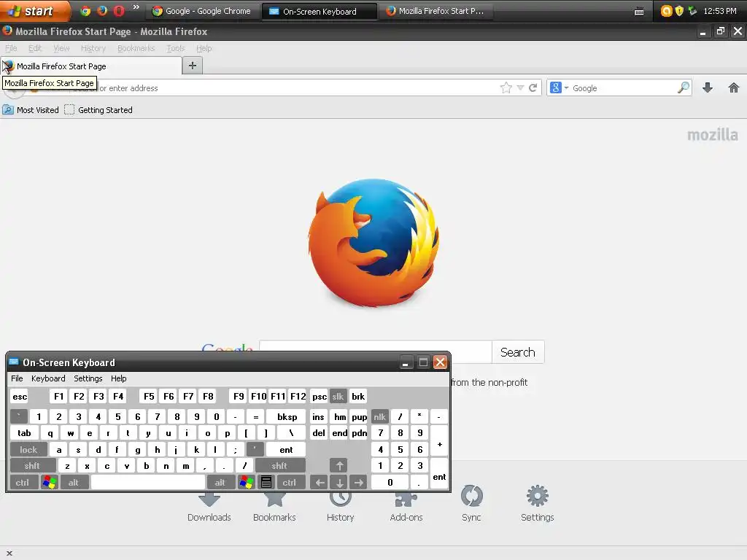Click the esc key on On-Screen Keyboard
747x560 pixels.
20,396
